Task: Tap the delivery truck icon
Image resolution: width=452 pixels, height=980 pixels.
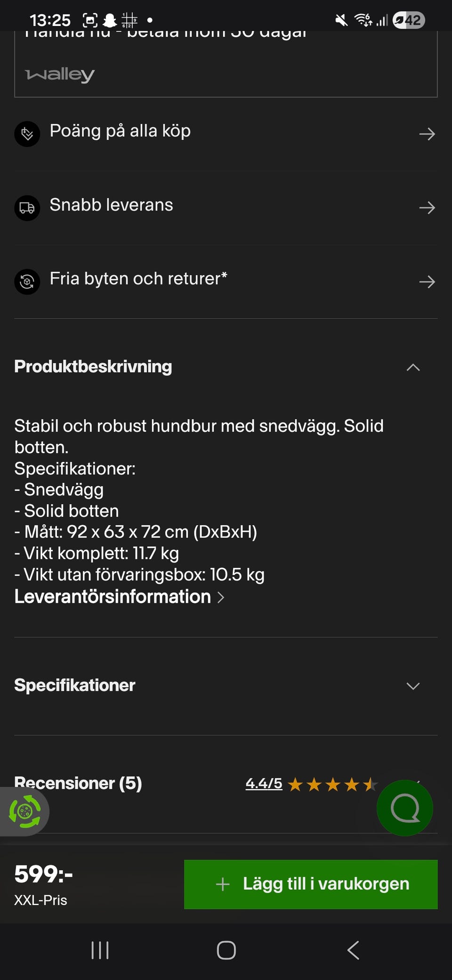Action: pyautogui.click(x=27, y=208)
